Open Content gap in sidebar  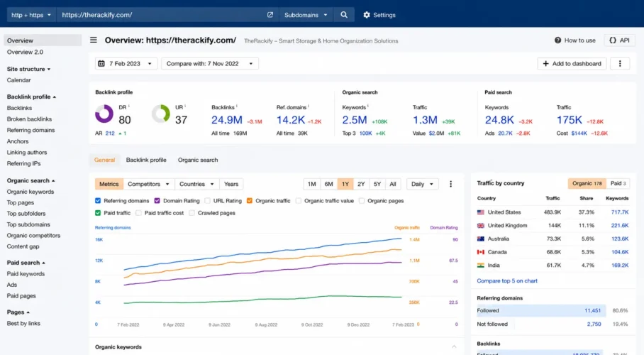pyautogui.click(x=23, y=246)
